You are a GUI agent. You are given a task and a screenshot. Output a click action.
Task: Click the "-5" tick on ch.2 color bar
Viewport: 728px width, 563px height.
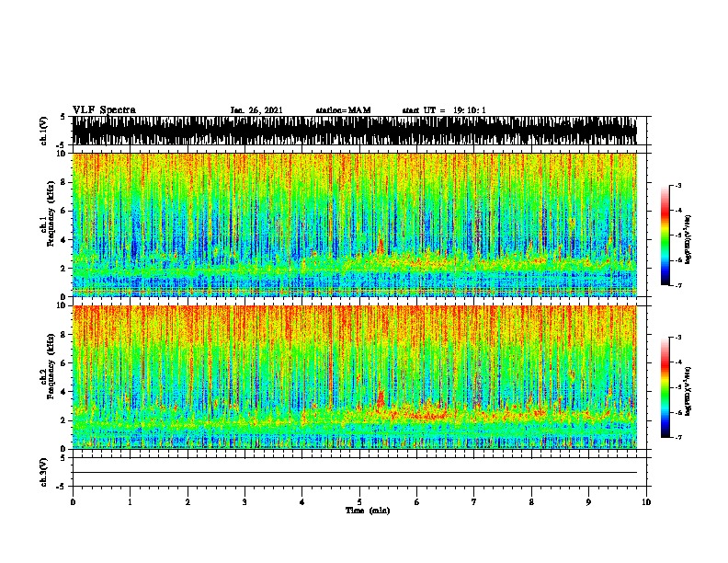(x=677, y=387)
